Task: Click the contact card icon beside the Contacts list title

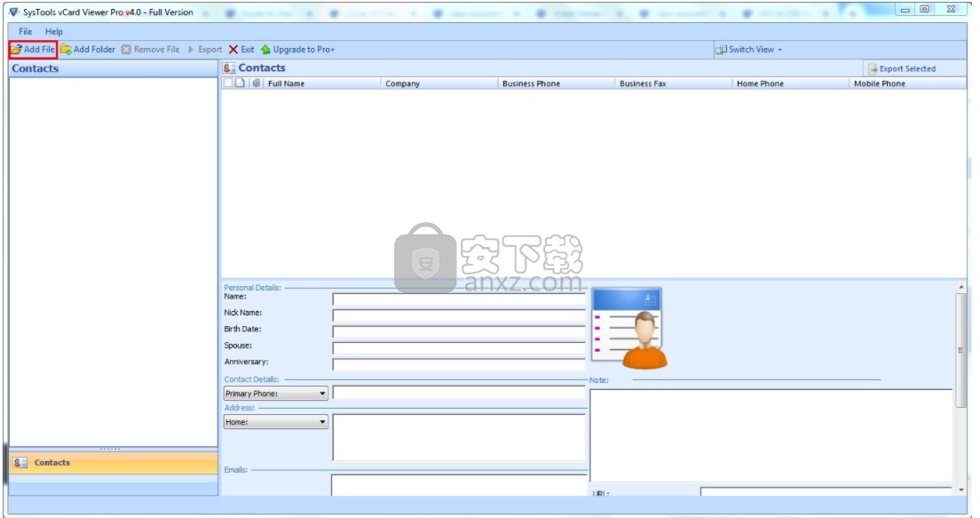Action: 229,68
